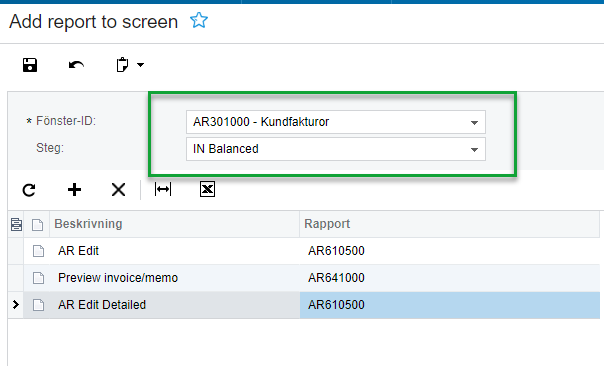Click the AR301000 - Kundfakturor field

tap(336, 122)
